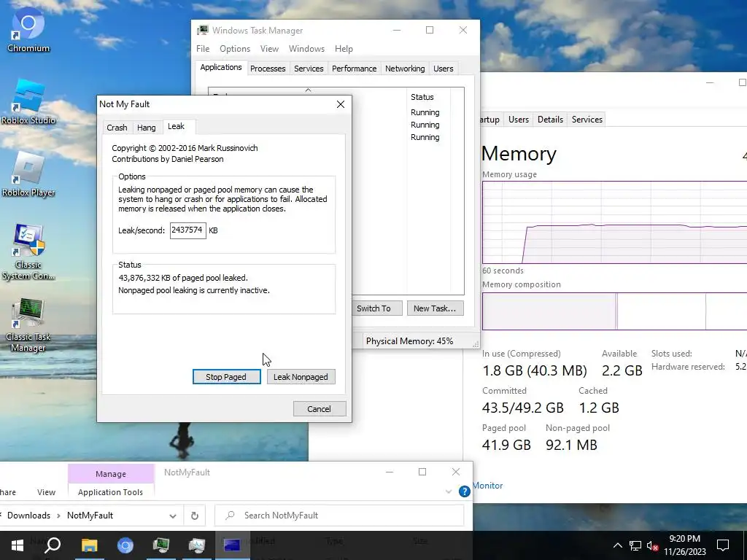Open File Explorer from the taskbar
This screenshot has height=560, width=747.
click(x=89, y=545)
